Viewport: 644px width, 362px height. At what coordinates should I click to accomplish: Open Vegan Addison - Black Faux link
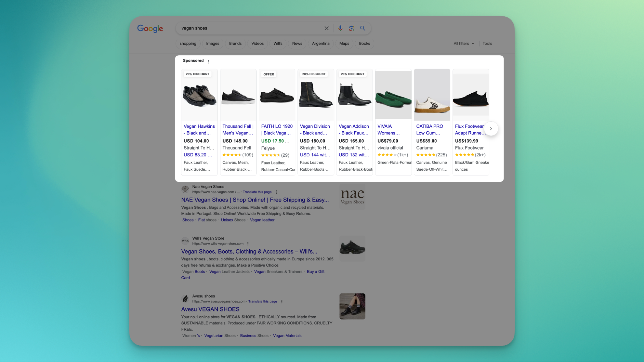(354, 130)
